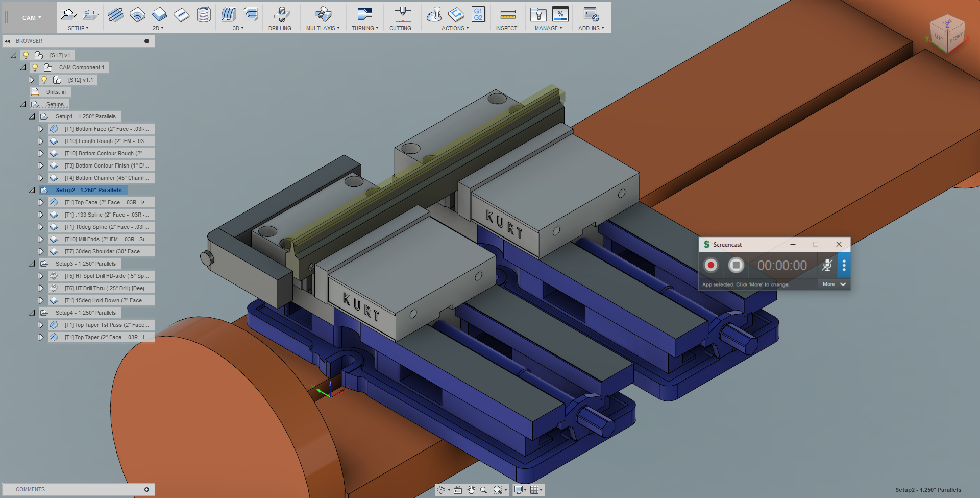Collapse the Setup3 - 1.250" Parallels node
The width and height of the screenshot is (980, 498).
pyautogui.click(x=32, y=264)
